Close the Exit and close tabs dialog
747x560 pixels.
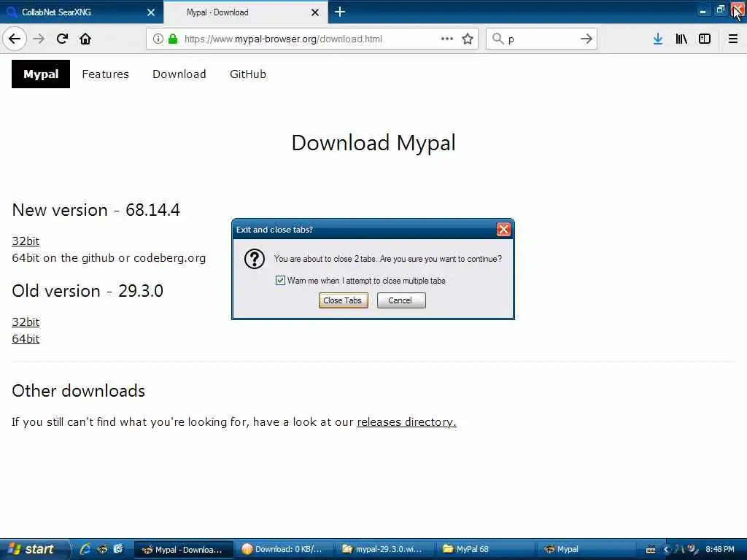pos(503,230)
